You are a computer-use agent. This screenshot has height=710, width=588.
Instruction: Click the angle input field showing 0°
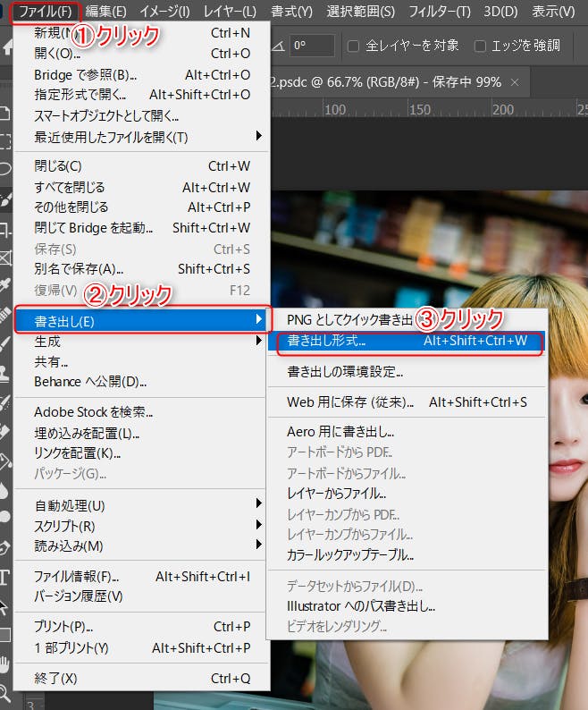tap(312, 46)
